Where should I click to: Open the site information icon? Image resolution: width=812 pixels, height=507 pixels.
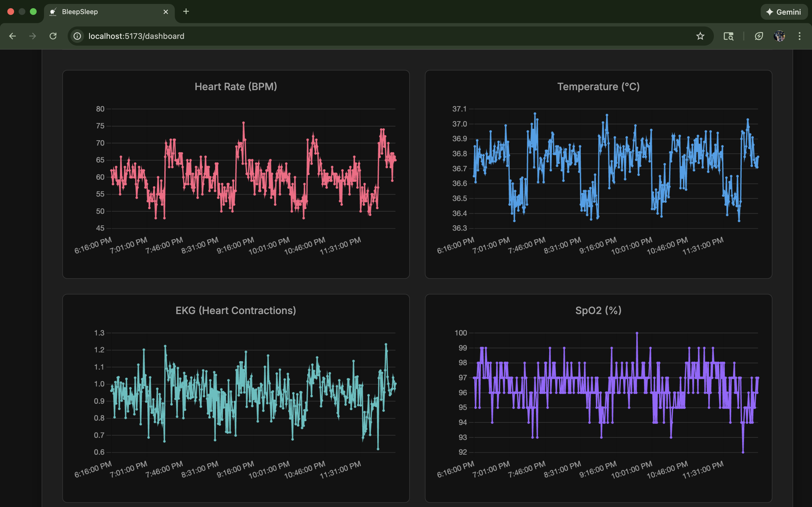point(78,36)
